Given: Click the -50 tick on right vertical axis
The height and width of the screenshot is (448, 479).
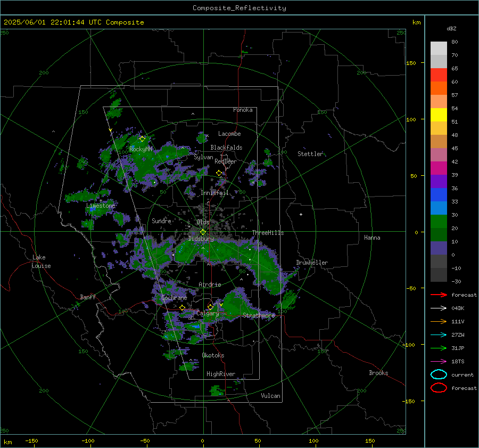Looking at the screenshot, I should pos(411,288).
